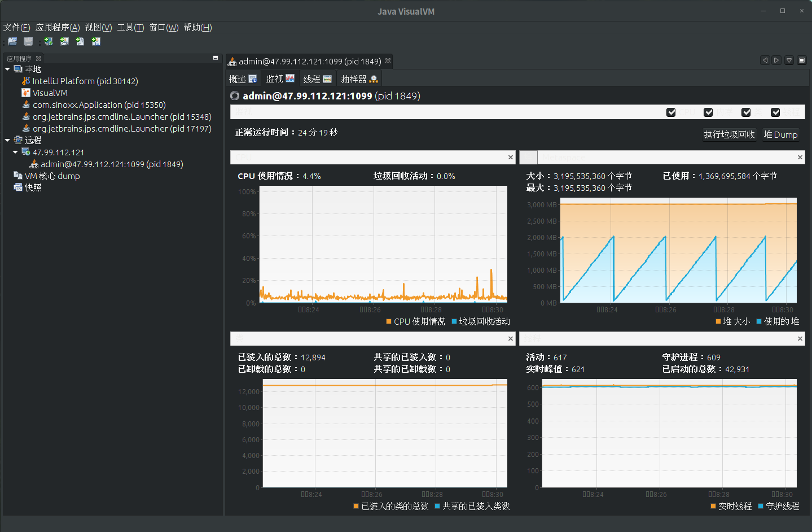Screen dimensions: 812x532
Task: Close the 应用程序 panel tab
Action: (x=38, y=58)
